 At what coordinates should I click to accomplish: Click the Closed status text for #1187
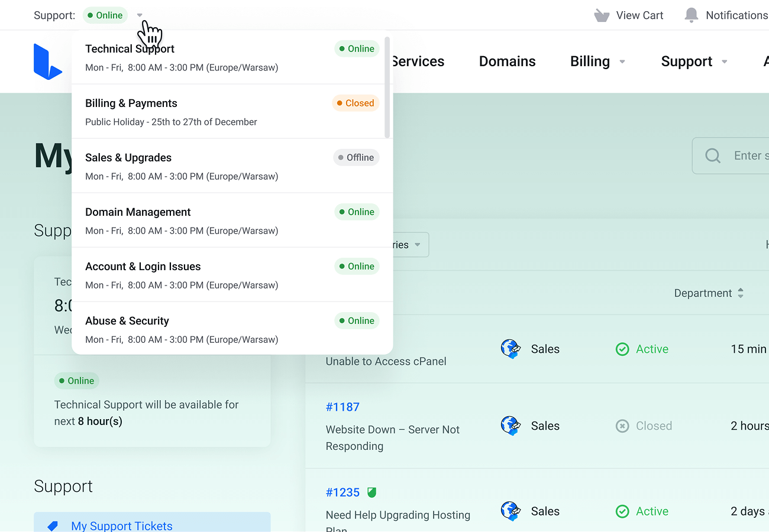[654, 426]
